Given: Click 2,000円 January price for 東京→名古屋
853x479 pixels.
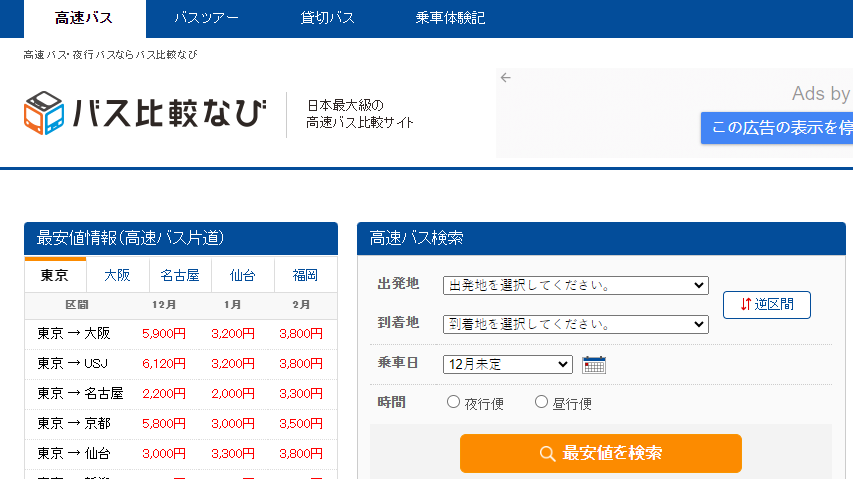Looking at the screenshot, I should (233, 393).
